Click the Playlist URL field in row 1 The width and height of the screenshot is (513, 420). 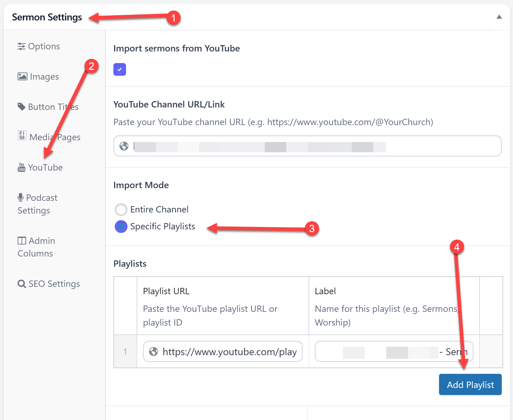pos(229,352)
